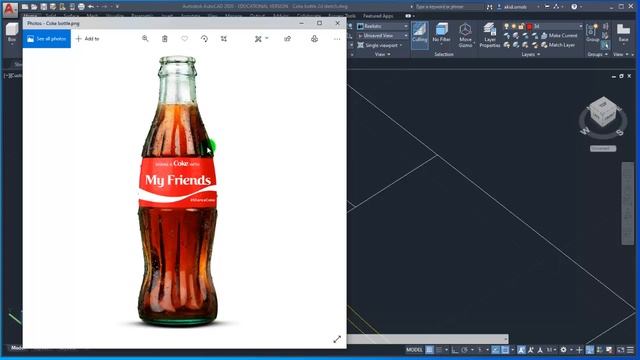Click the Save icon in AutoCAD quick access

[44, 7]
